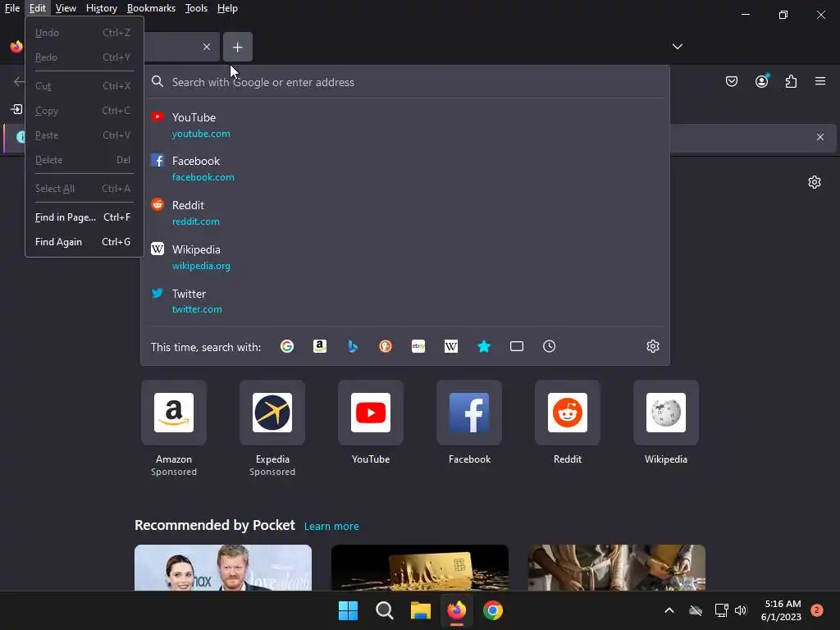The height and width of the screenshot is (630, 840).
Task: Open Windows Start menu
Action: [348, 610]
